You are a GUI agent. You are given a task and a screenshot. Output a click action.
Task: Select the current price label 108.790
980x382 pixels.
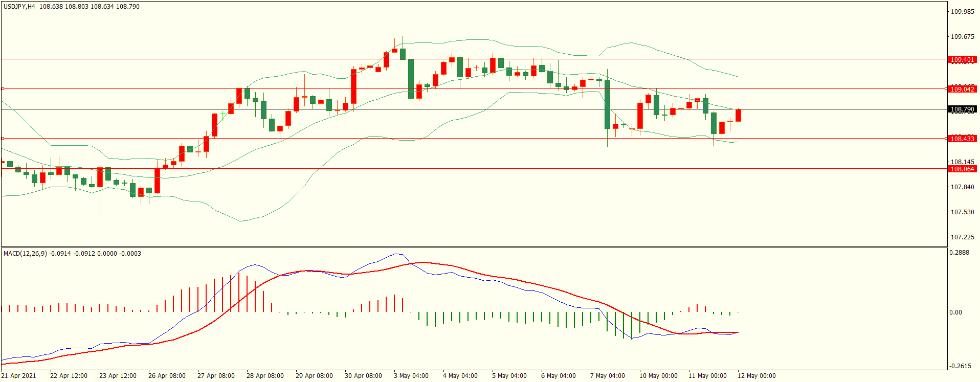[962, 109]
